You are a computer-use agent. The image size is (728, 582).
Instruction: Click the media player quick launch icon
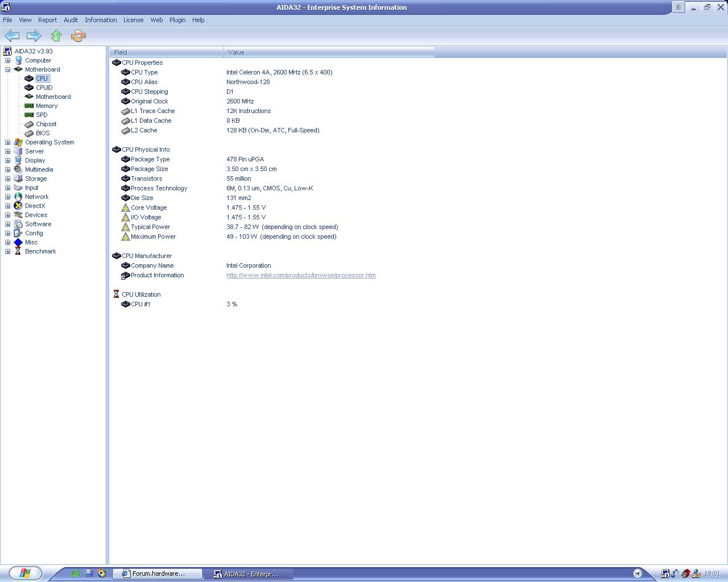pyautogui.click(x=102, y=573)
